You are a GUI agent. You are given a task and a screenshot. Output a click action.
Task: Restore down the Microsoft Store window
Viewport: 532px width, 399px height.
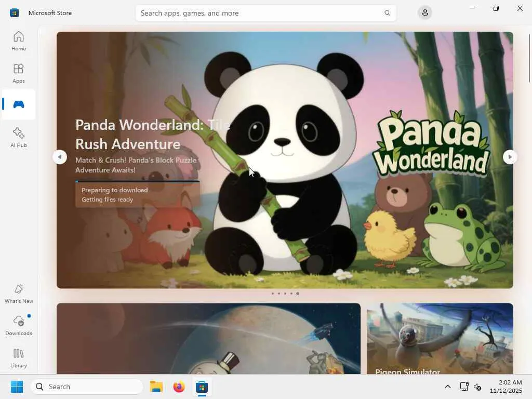[496, 8]
